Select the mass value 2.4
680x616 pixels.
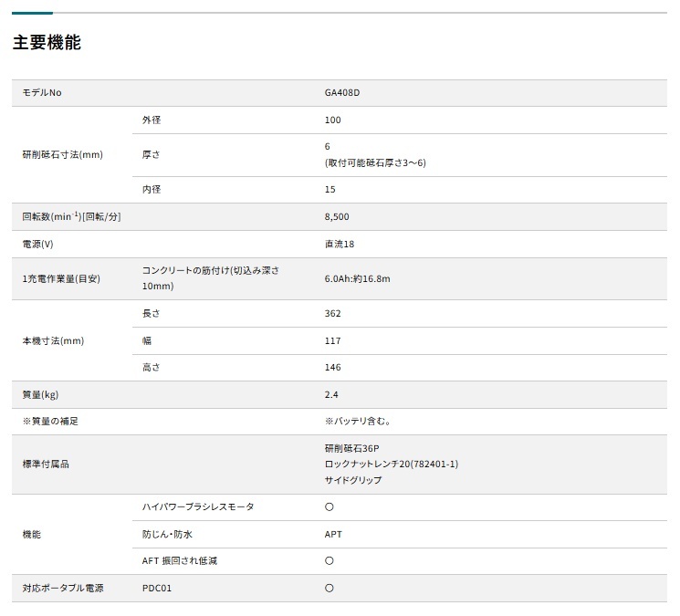[x=331, y=395]
